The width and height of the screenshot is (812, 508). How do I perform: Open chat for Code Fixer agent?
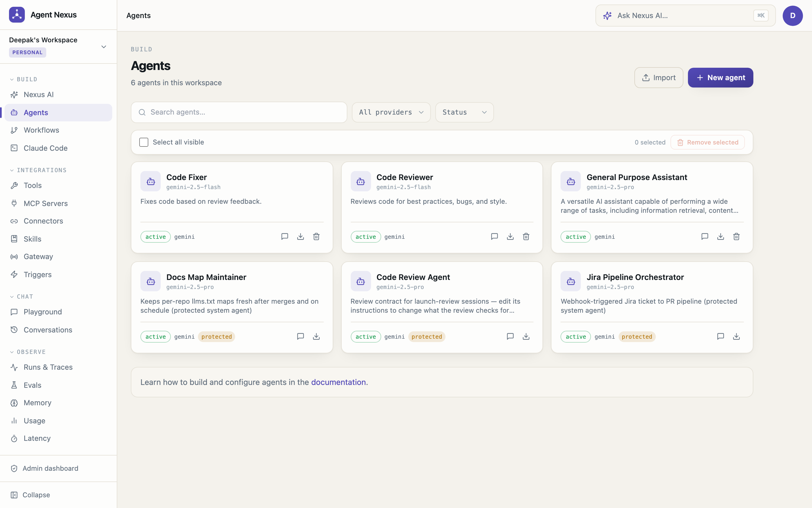click(284, 237)
